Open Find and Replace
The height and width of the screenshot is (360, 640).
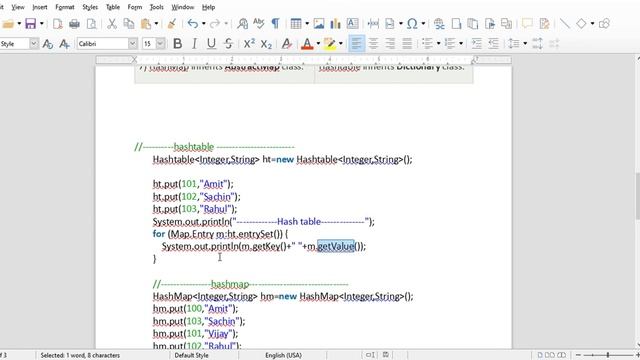242,24
